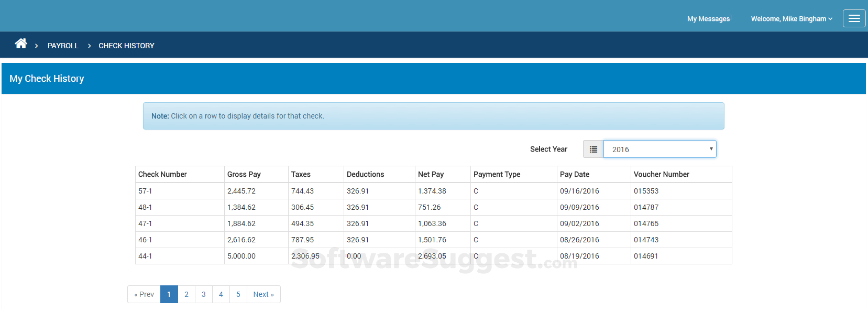Open the Welcome, Mike Bingham user menu

(791, 19)
